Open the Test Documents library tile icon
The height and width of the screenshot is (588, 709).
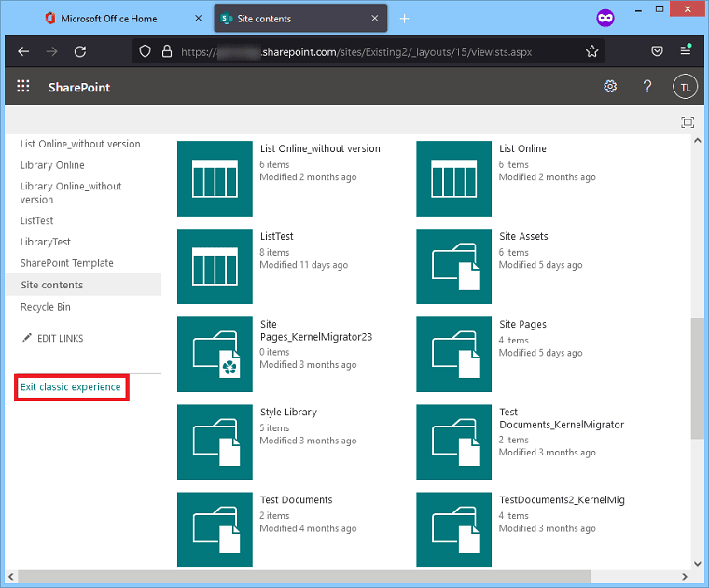215,529
